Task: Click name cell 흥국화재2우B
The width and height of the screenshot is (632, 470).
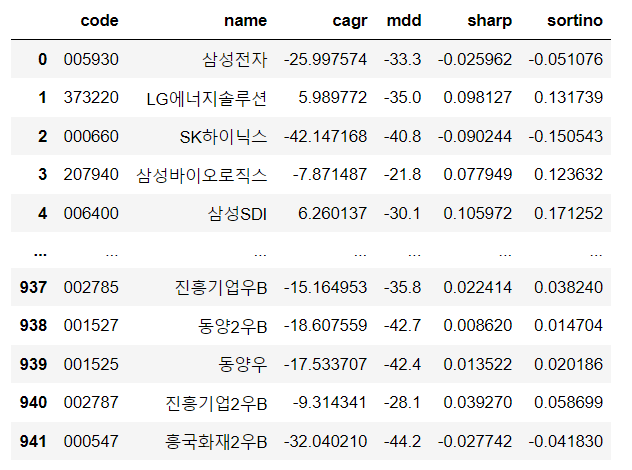Action: [216, 442]
